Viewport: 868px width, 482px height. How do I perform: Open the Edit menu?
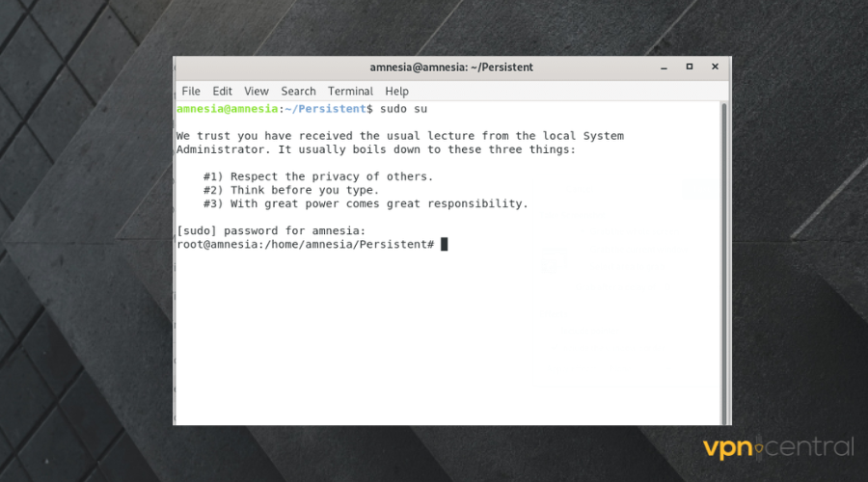[x=223, y=91]
